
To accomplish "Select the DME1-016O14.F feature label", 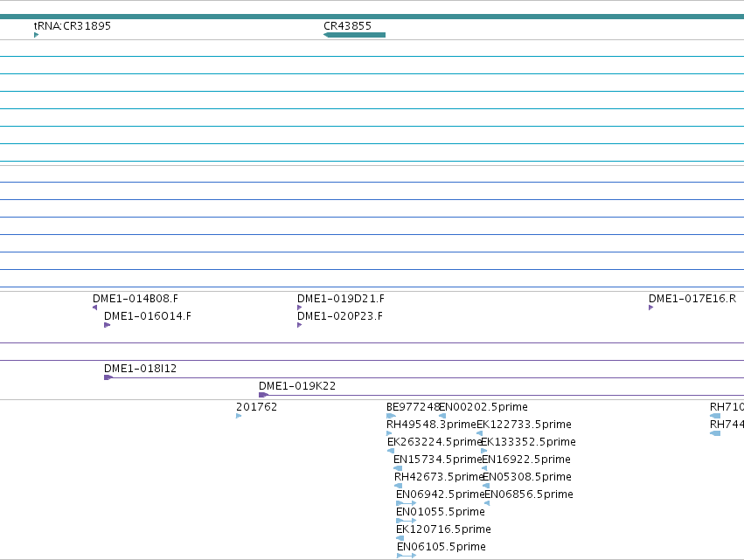I will [x=148, y=316].
